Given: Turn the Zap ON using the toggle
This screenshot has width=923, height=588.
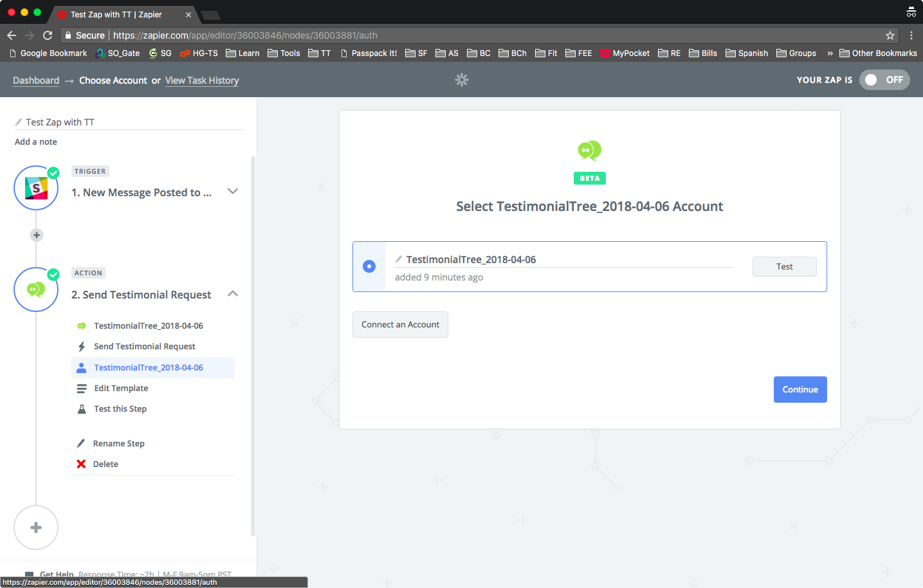Looking at the screenshot, I should (x=884, y=80).
